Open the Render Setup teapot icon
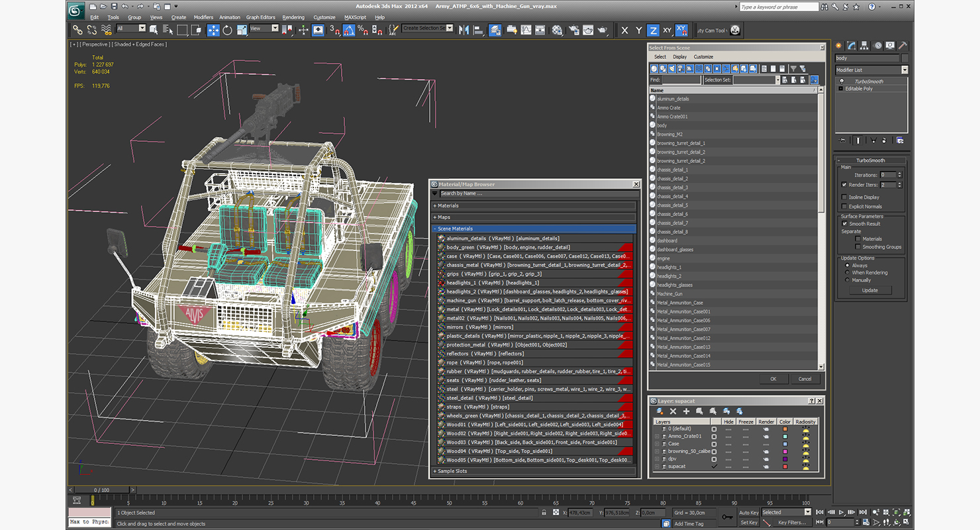 573,30
